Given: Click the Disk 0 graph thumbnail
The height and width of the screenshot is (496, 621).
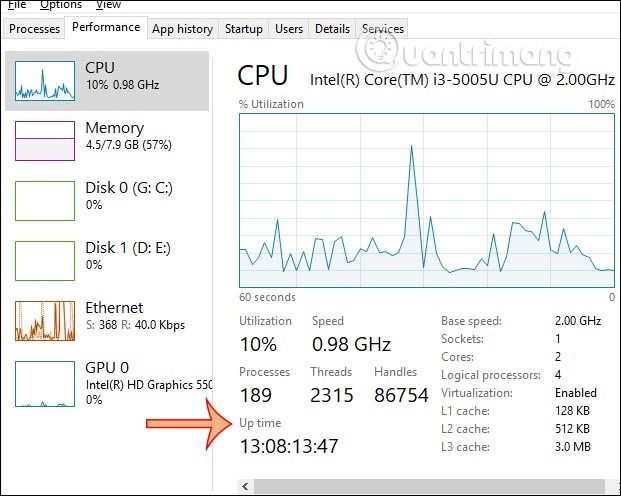Looking at the screenshot, I should [x=45, y=200].
